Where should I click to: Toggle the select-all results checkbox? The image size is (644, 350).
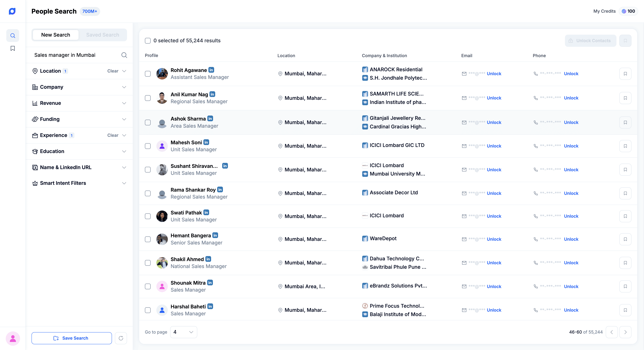tap(148, 41)
